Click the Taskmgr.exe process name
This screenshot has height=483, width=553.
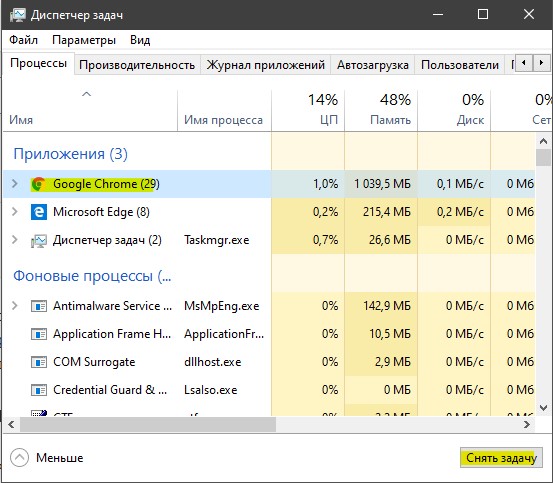pos(217,240)
